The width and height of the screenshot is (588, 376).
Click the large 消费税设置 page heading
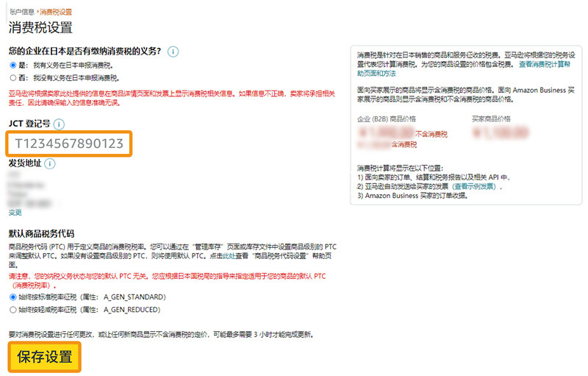pos(40,28)
